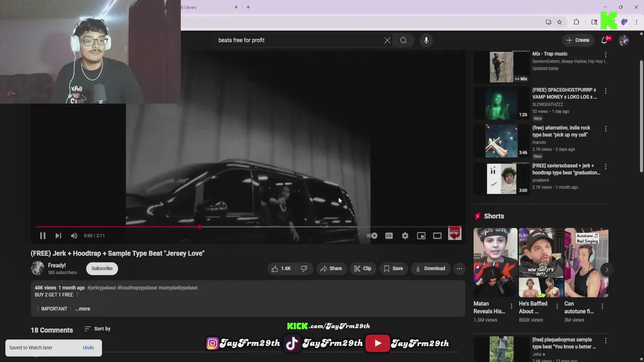Click the #sampledtypebeat hashtag

pos(178,288)
